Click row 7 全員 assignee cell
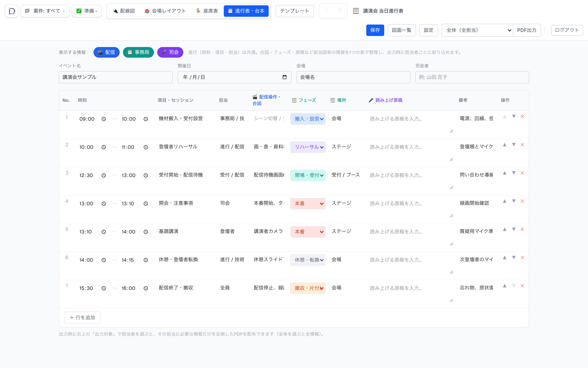Screen dimensions: 588x368 (x=233, y=288)
